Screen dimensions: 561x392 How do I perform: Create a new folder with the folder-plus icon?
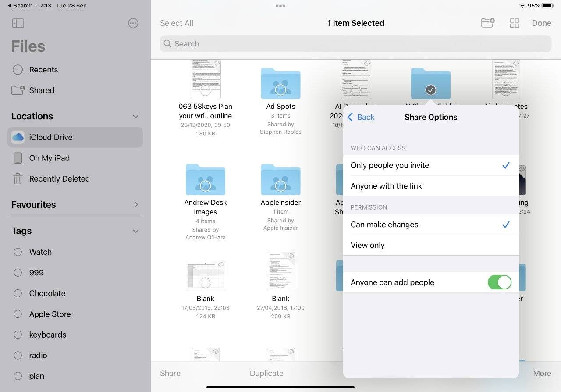tap(487, 23)
